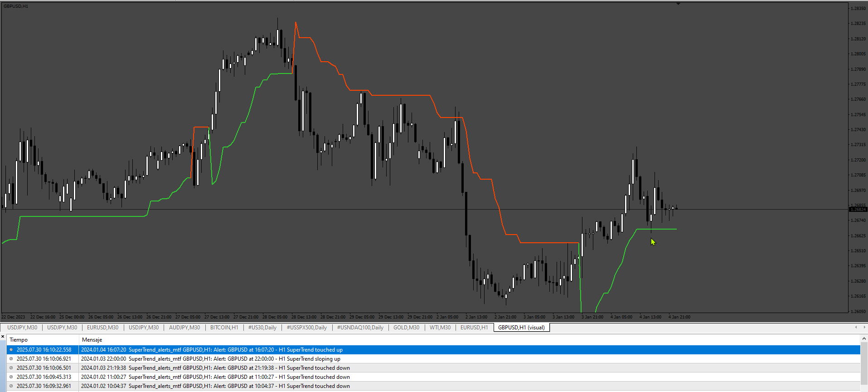The image size is (868, 392).
Task: Click the '22 Dec 2023' time axis label
Action: pyautogui.click(x=13, y=317)
